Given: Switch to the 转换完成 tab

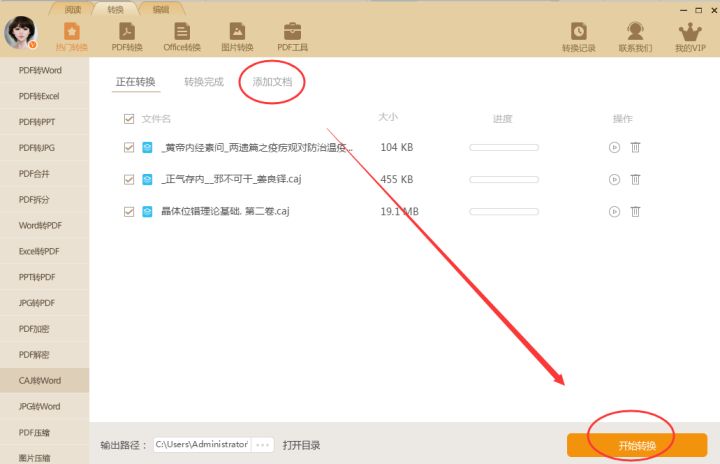Looking at the screenshot, I should click(x=204, y=82).
